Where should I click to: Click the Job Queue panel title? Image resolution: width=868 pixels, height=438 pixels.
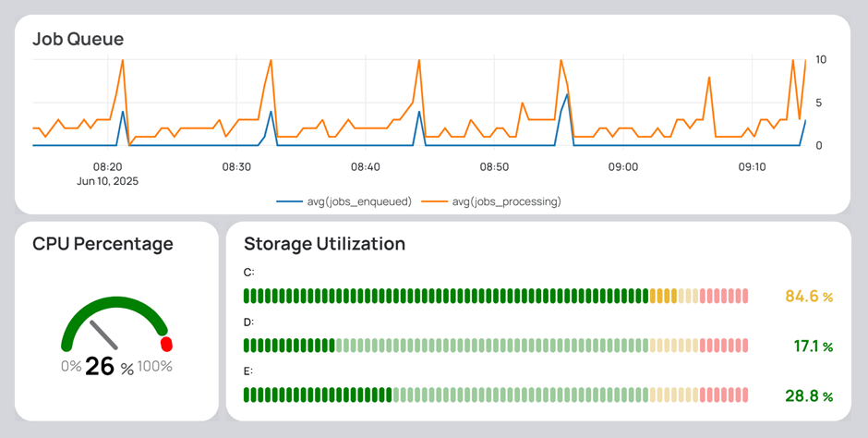coord(78,39)
